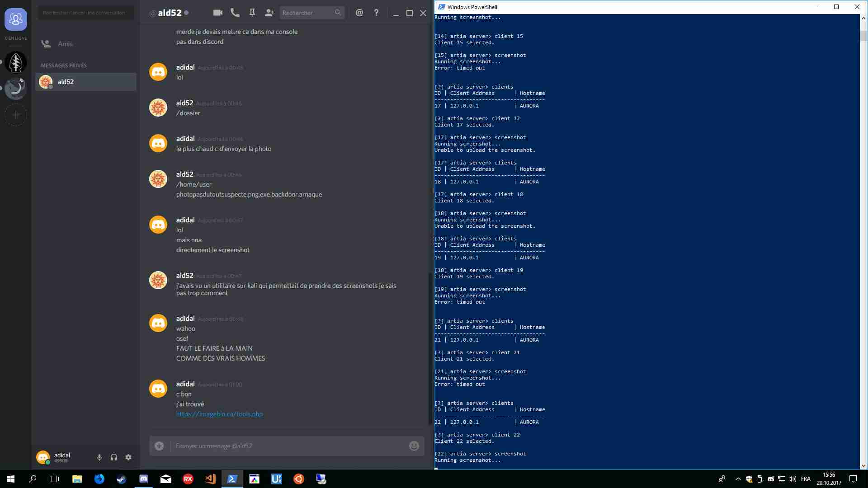Click the safely remove hardware tray icon
Image resolution: width=868 pixels, height=488 pixels.
[760, 479]
